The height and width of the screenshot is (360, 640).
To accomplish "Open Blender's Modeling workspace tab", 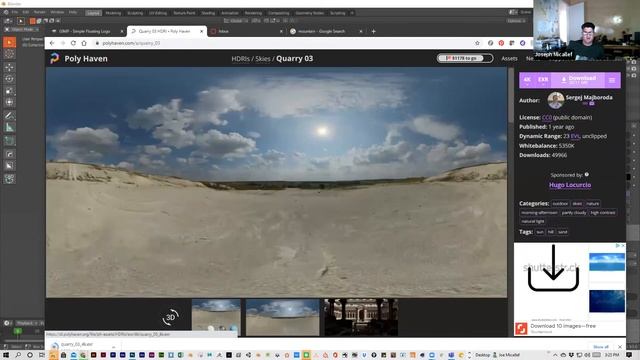I will click(113, 13).
